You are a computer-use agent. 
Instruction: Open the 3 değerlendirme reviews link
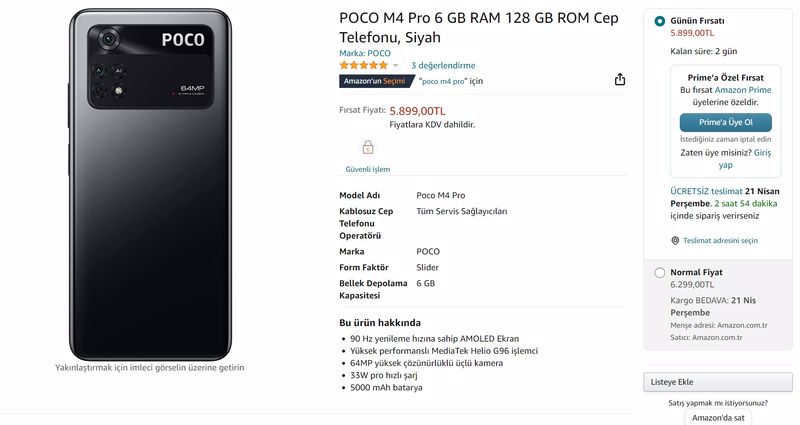coord(443,65)
